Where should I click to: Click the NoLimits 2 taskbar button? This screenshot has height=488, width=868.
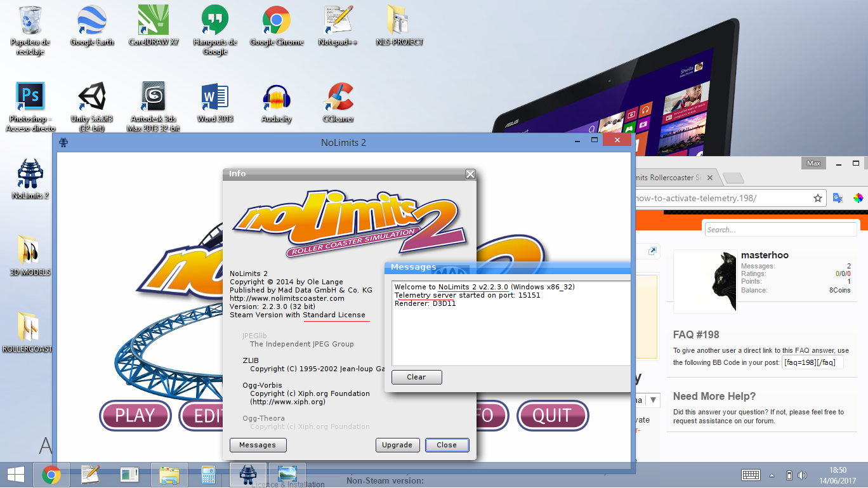247,475
